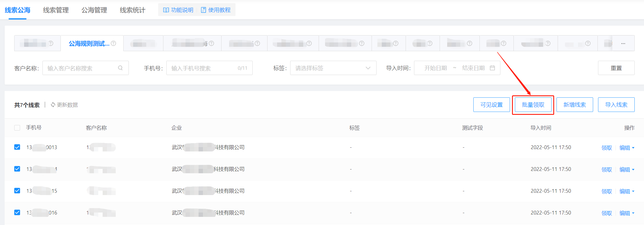This screenshot has width=644, height=225.
Task: Uncheck the first row checkbox ending 0013
Action: (x=17, y=147)
